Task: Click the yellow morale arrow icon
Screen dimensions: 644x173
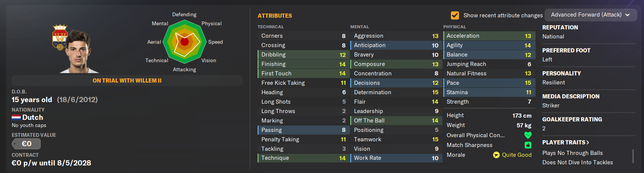Action: coord(496,155)
